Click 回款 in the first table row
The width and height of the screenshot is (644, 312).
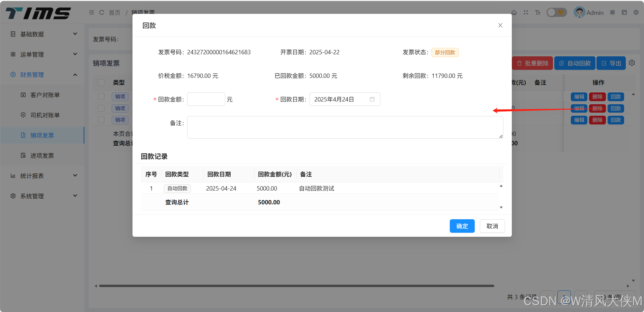[x=616, y=96]
